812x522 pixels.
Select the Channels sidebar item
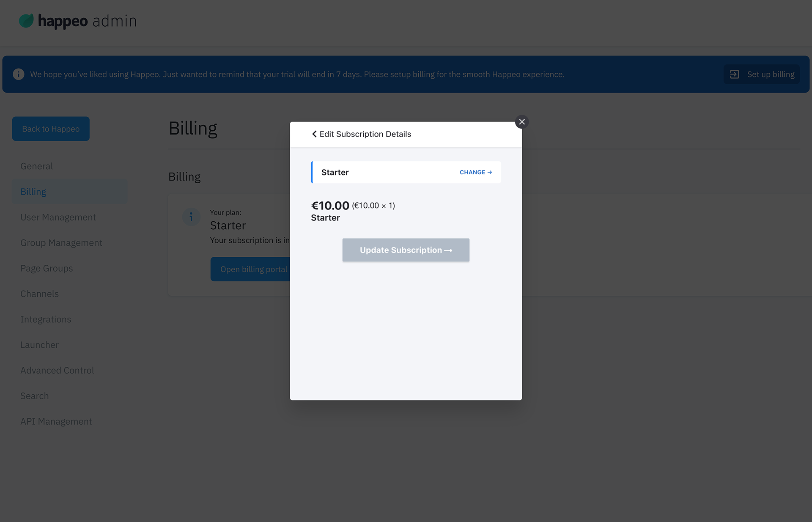point(39,294)
